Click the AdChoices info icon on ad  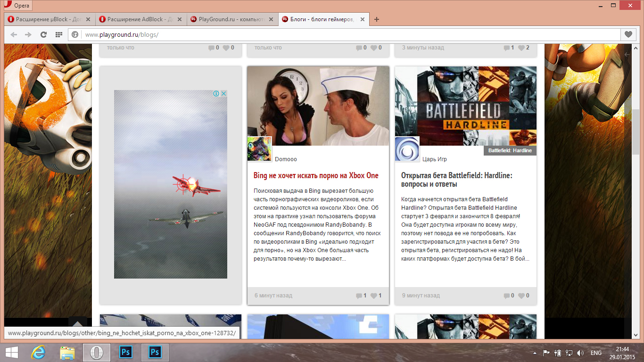[x=216, y=93]
